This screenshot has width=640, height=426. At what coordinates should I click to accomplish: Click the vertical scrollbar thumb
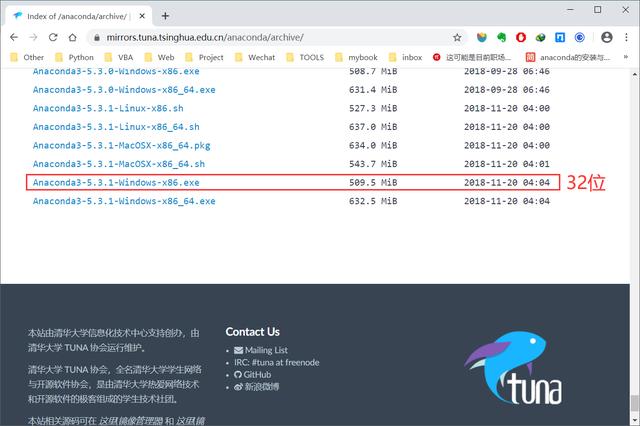635,404
